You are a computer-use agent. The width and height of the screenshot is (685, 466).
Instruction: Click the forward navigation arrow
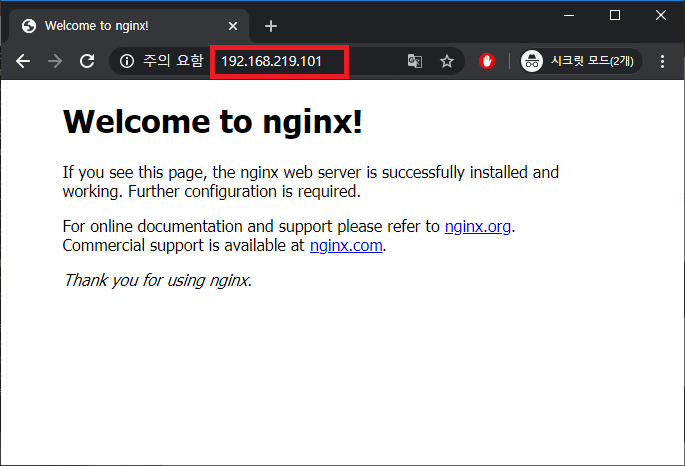(55, 61)
